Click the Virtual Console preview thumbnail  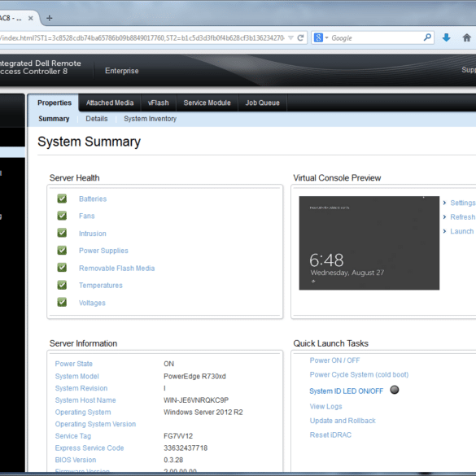tap(369, 242)
